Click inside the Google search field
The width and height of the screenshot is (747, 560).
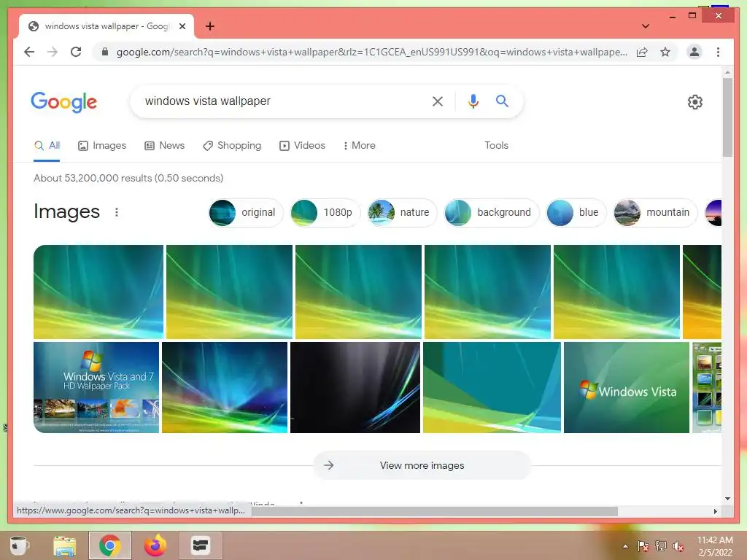[x=286, y=101]
